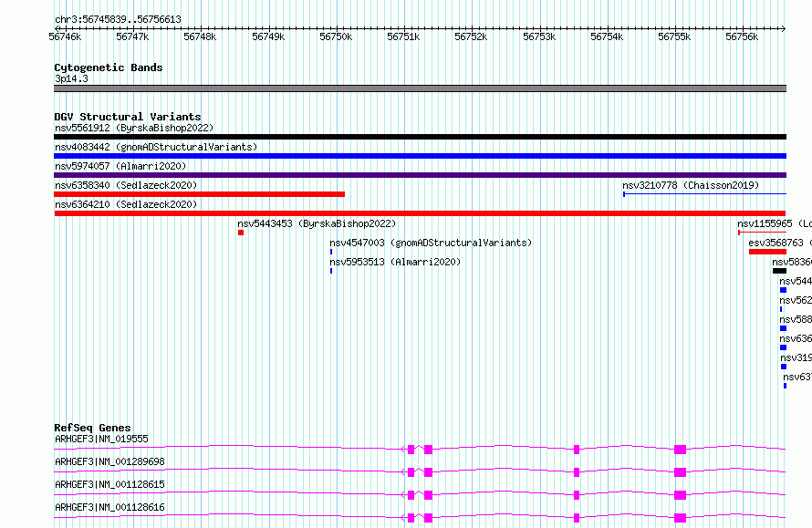
Task: Click nsv6358340 (Sedlazeck2020) label
Action: click(x=126, y=185)
